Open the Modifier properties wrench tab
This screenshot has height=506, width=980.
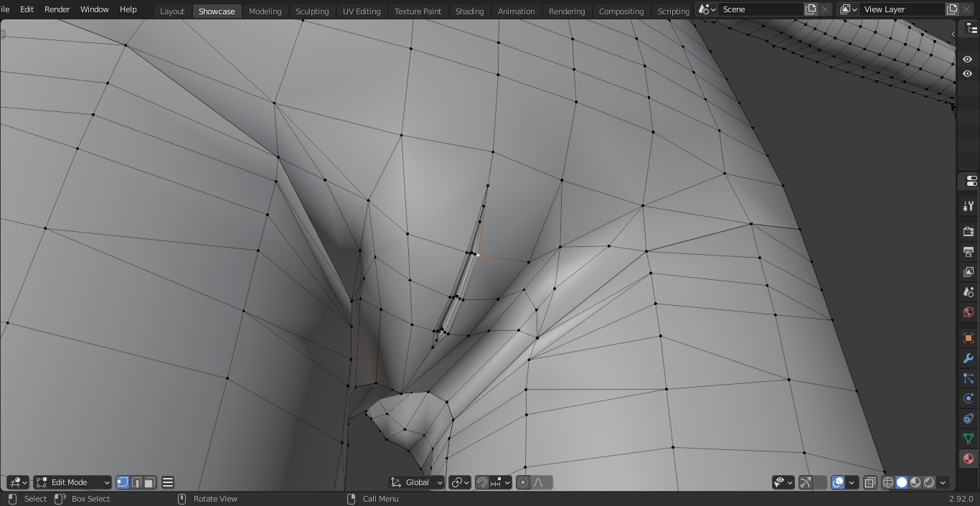tap(968, 358)
